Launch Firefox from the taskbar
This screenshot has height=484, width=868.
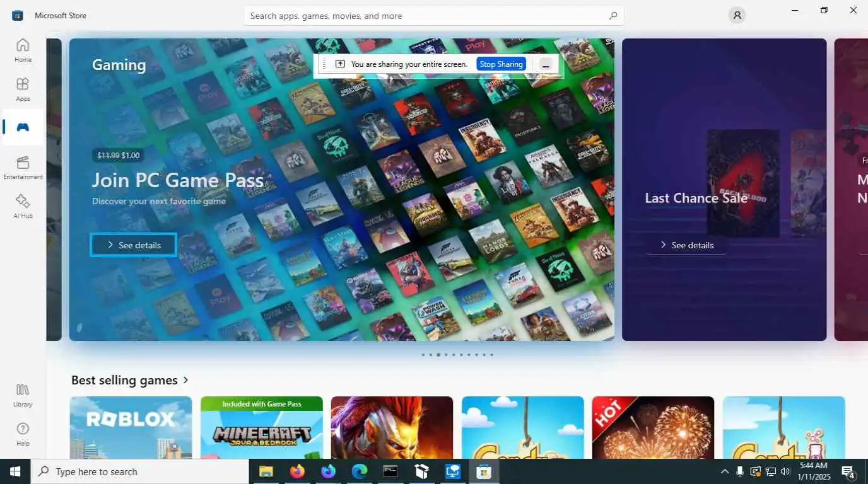point(297,471)
